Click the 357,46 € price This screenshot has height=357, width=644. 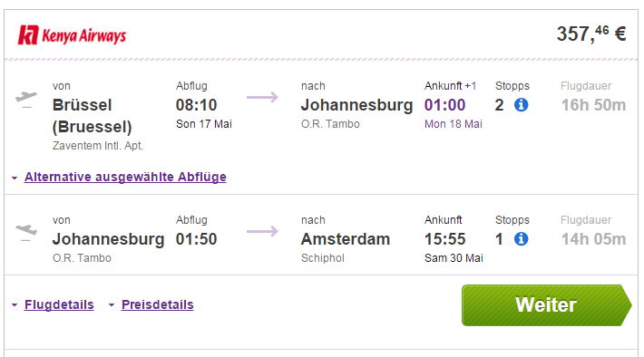click(591, 34)
